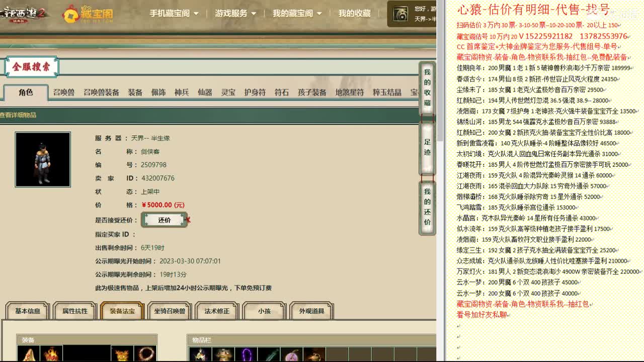This screenshot has height=362, width=644.
Task: Open the 佩饰 category tab
Action: click(158, 93)
